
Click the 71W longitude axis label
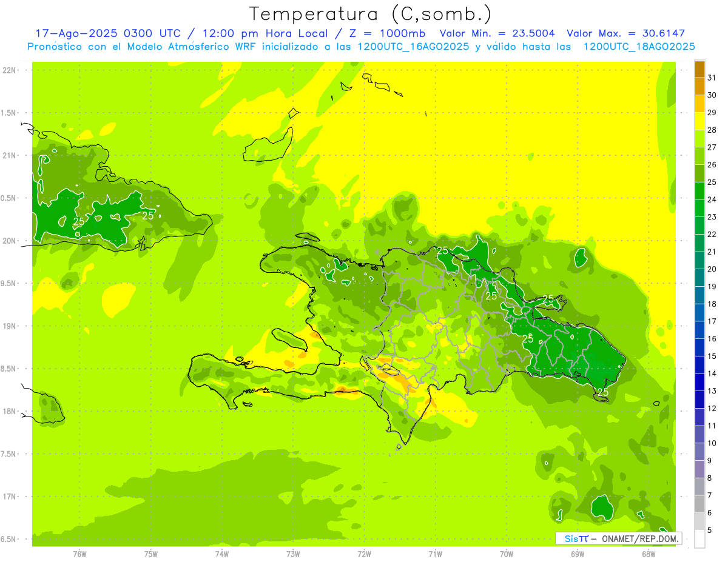[435, 554]
